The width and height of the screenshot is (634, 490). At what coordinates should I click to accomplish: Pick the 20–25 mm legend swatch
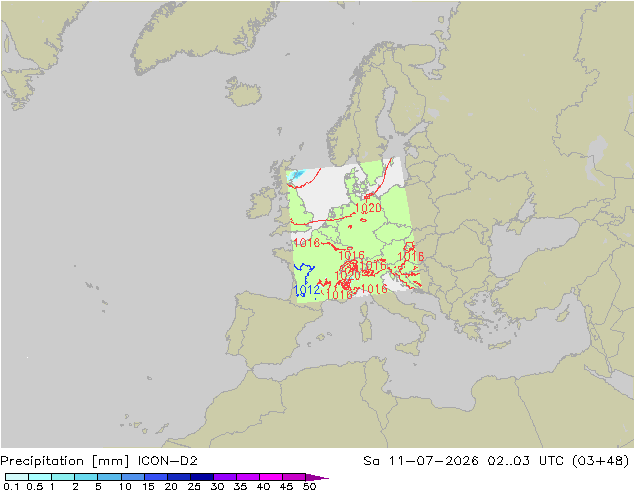178,477
